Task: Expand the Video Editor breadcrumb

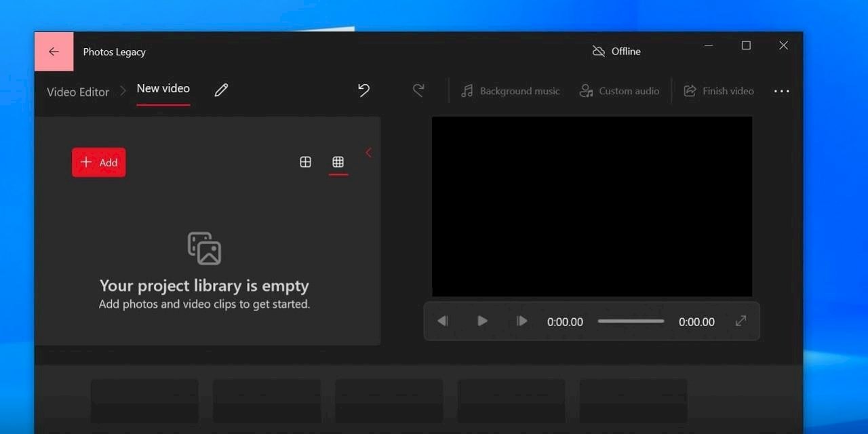Action: click(x=78, y=92)
